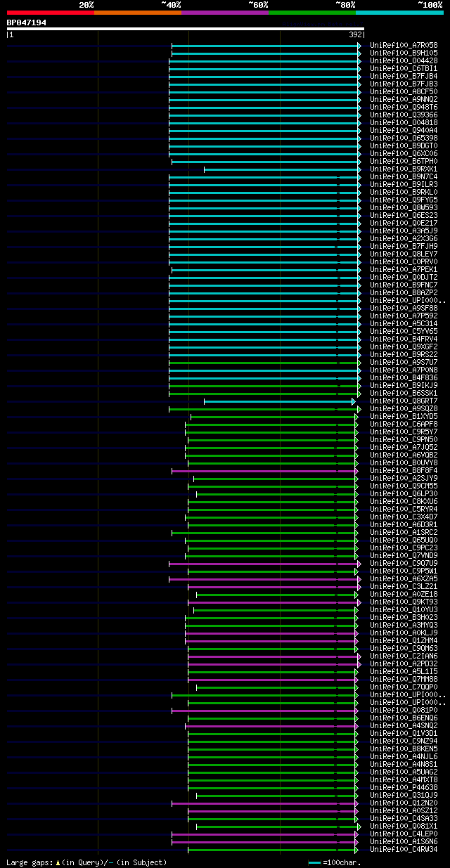Select the UniRef100_Q8W593 label
Viewport: 450px width, 868px height.
pyautogui.click(x=404, y=207)
